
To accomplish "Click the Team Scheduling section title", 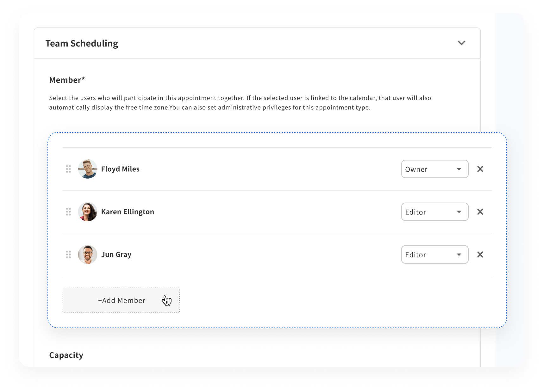I will click(x=82, y=43).
